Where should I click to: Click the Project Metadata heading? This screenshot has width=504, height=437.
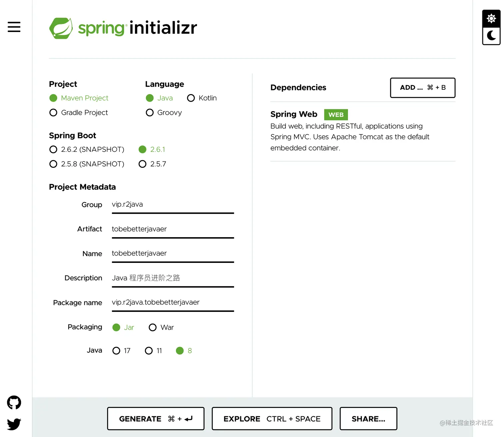82,187
